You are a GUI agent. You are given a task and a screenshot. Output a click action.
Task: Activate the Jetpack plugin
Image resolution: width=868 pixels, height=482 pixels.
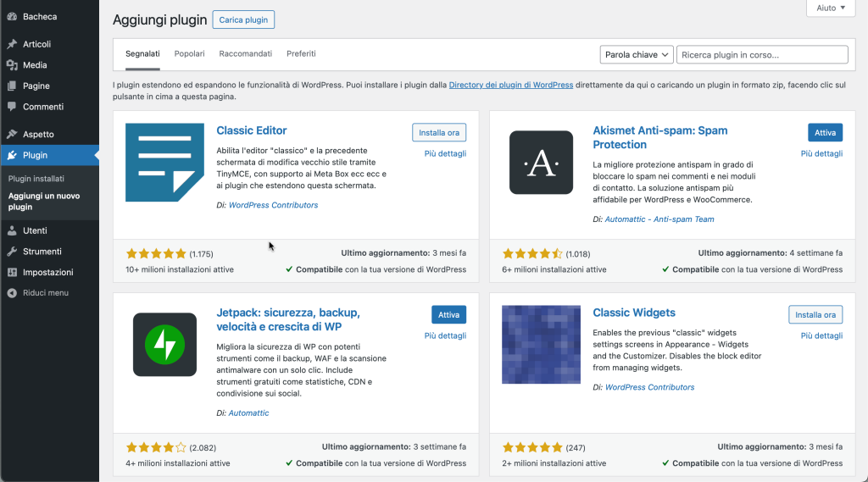point(448,315)
